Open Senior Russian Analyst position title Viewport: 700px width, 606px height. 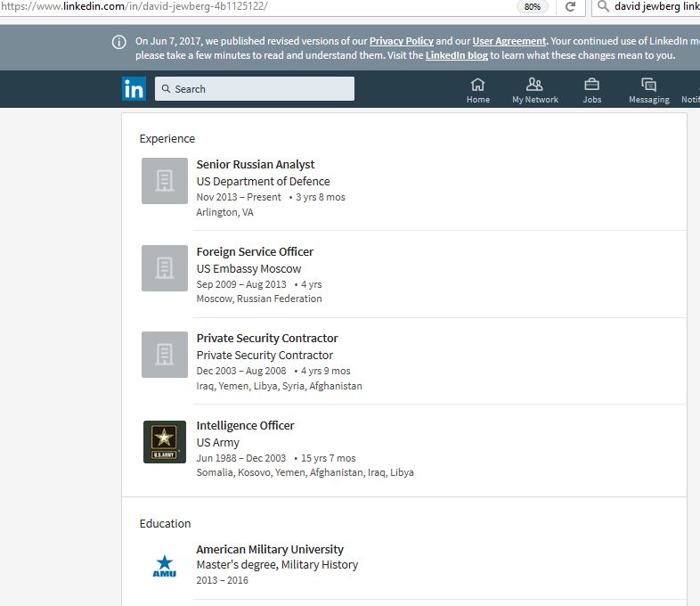256,164
